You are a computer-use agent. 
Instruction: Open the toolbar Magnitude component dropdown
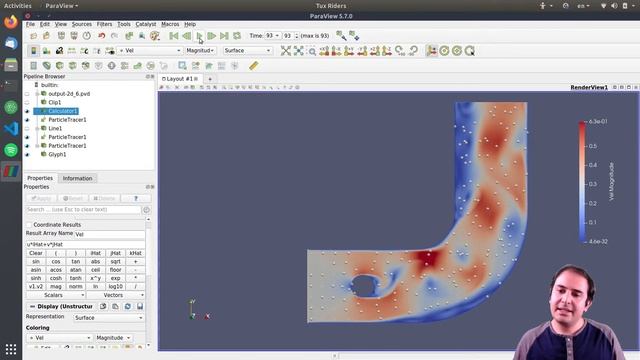(200, 51)
